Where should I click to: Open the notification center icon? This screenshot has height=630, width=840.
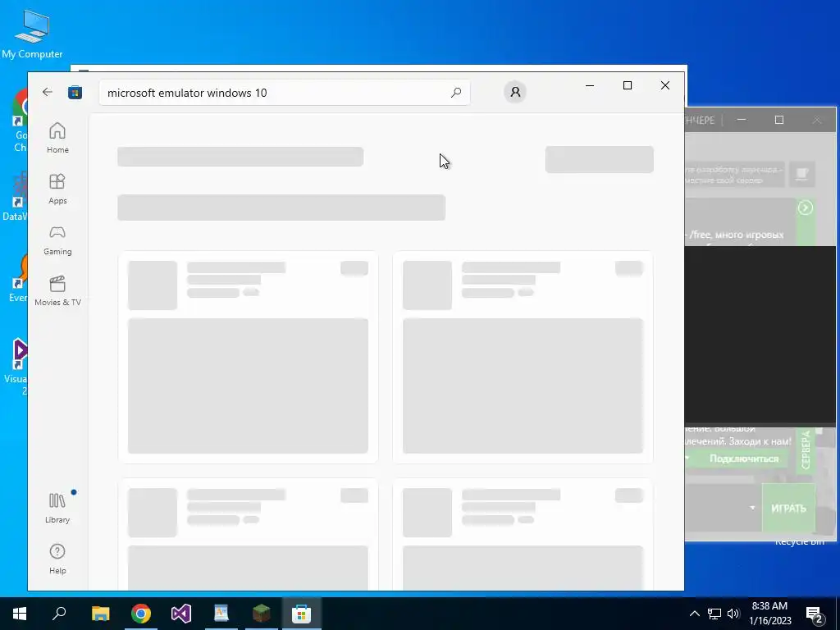[815, 614]
